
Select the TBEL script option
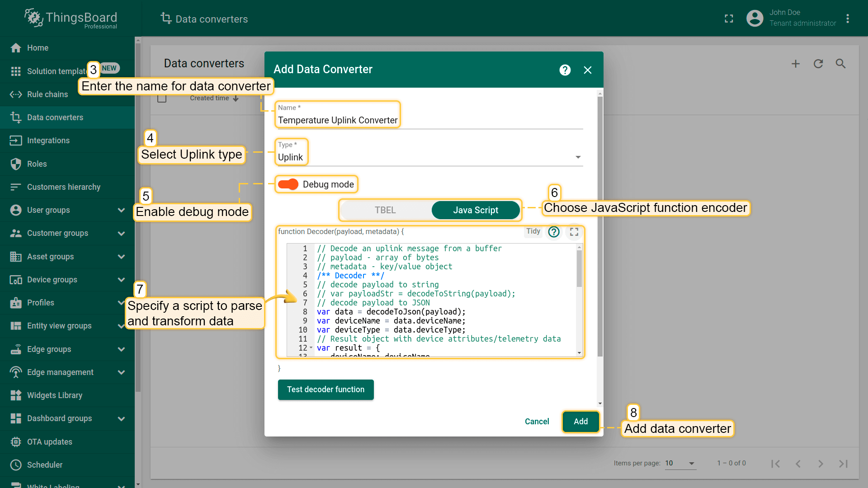385,210
